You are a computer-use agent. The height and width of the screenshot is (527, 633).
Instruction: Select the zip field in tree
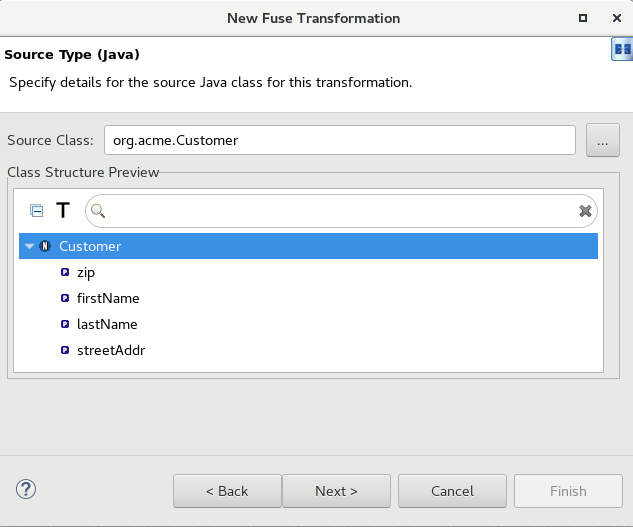[86, 272]
